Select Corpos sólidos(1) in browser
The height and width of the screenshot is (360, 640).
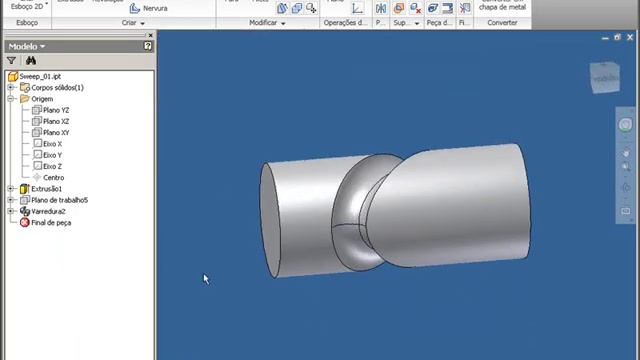tap(57, 87)
